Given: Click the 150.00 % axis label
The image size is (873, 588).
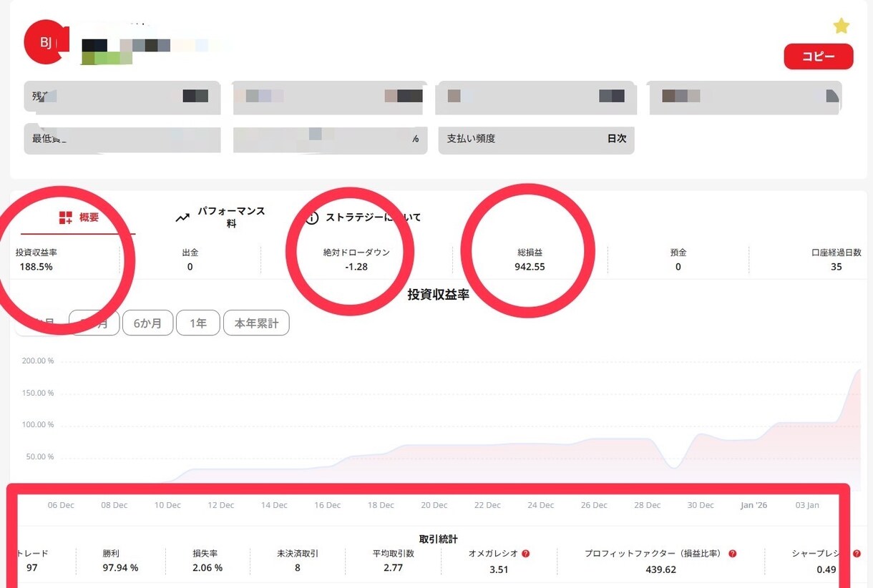Looking at the screenshot, I should coord(38,393).
